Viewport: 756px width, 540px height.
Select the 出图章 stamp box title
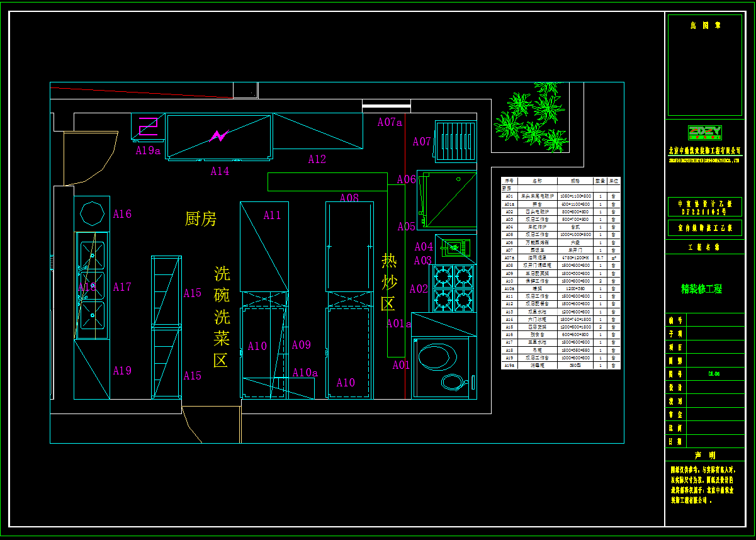[x=705, y=26]
